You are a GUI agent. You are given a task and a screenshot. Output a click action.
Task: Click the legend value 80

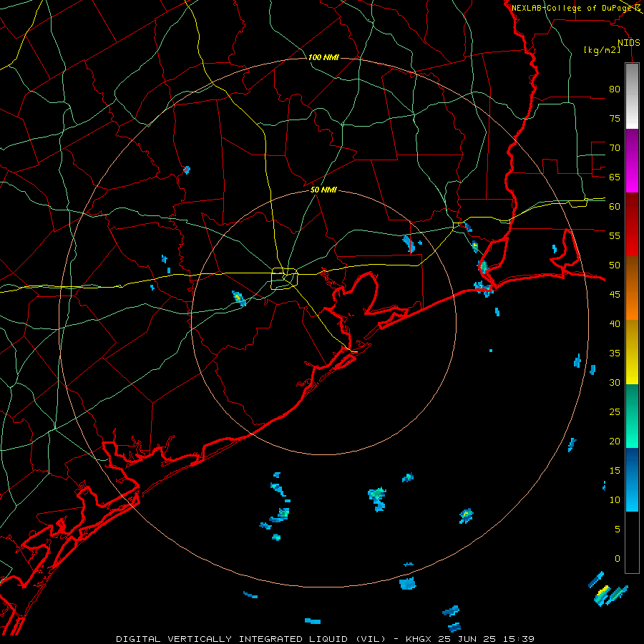tap(615, 89)
